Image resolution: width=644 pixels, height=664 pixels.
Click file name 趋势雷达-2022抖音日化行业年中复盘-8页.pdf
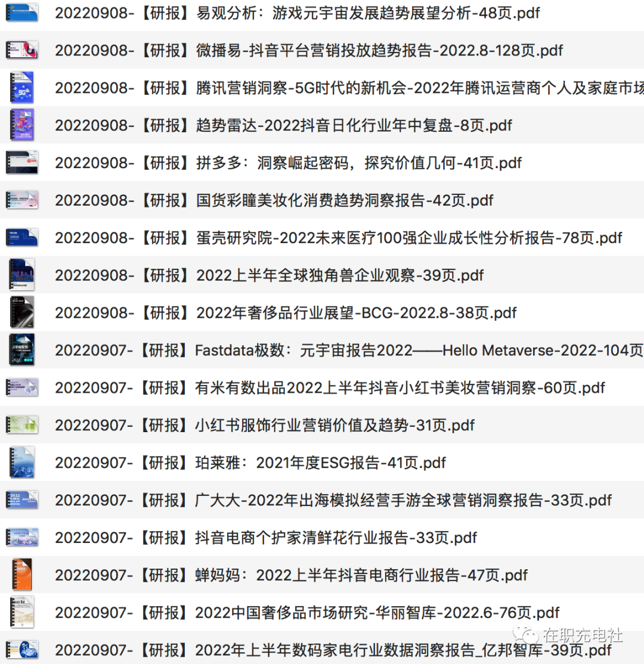pos(283,125)
